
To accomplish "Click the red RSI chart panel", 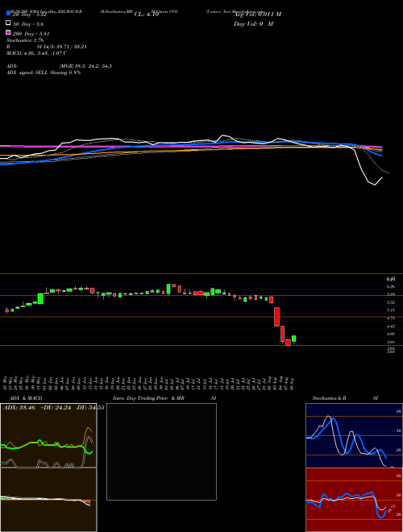I will pos(354,500).
